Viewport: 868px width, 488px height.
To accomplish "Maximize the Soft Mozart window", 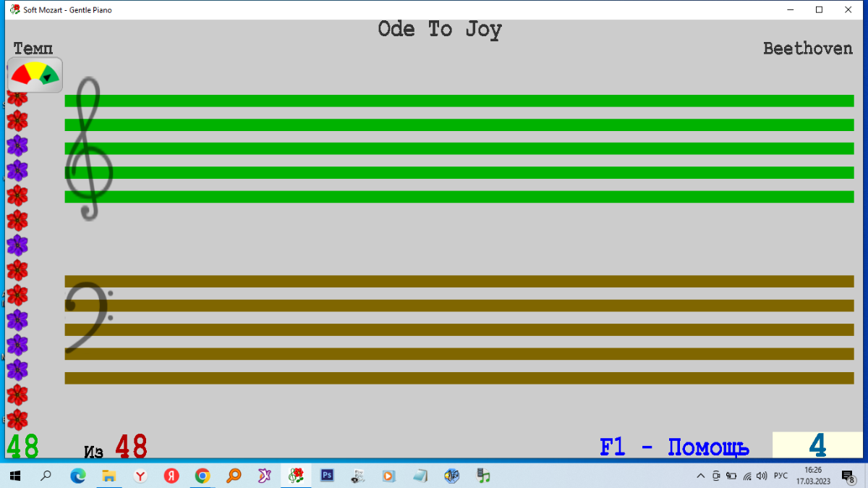I will point(819,9).
